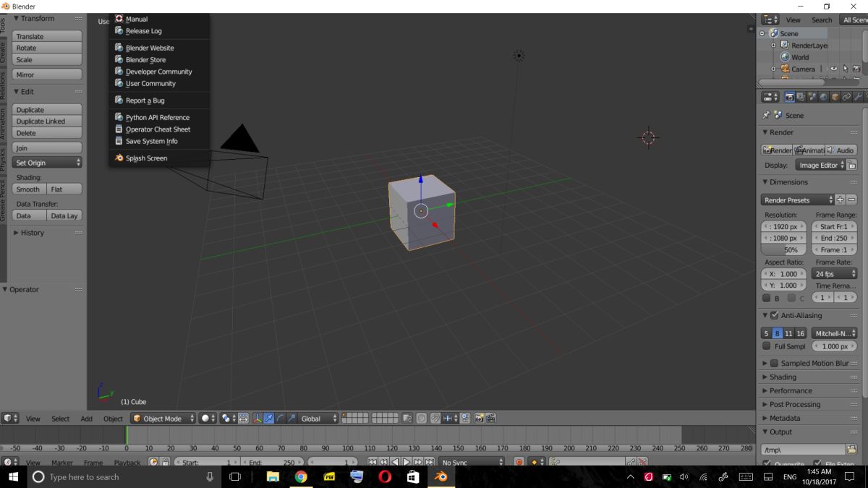Toggle Camera selectability cursor icon
The height and width of the screenshot is (488, 868).
pos(845,69)
